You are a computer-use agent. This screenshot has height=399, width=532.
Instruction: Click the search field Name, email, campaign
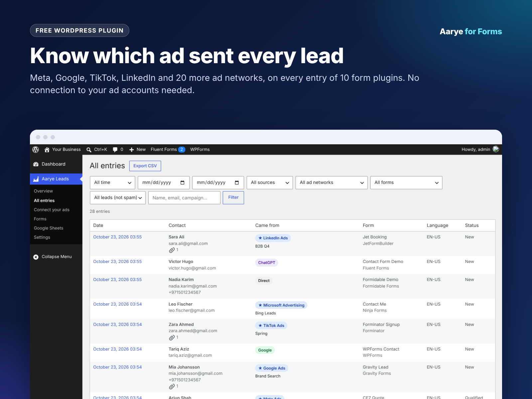184,198
